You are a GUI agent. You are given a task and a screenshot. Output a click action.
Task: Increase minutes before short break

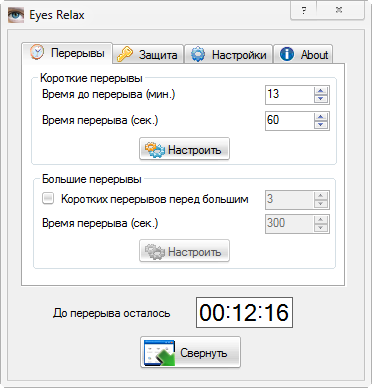pyautogui.click(x=321, y=91)
